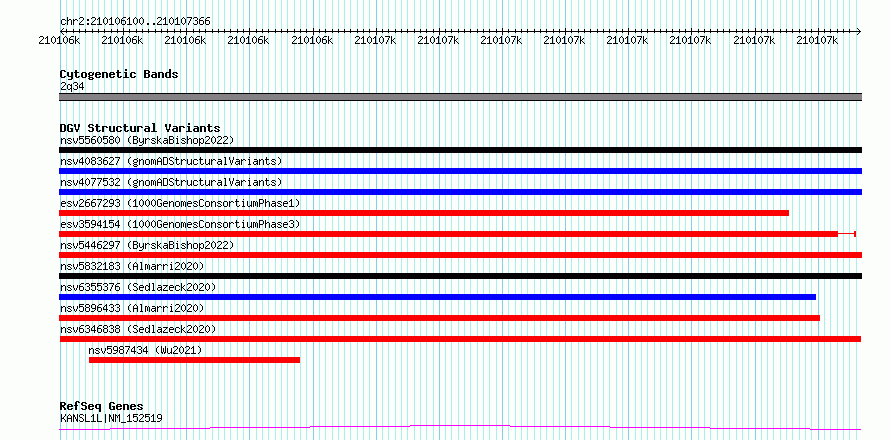Viewport: 890px width, 440px height.
Task: Open nsv5446297 (ByrskaBishop2022) label
Action: tap(147, 245)
